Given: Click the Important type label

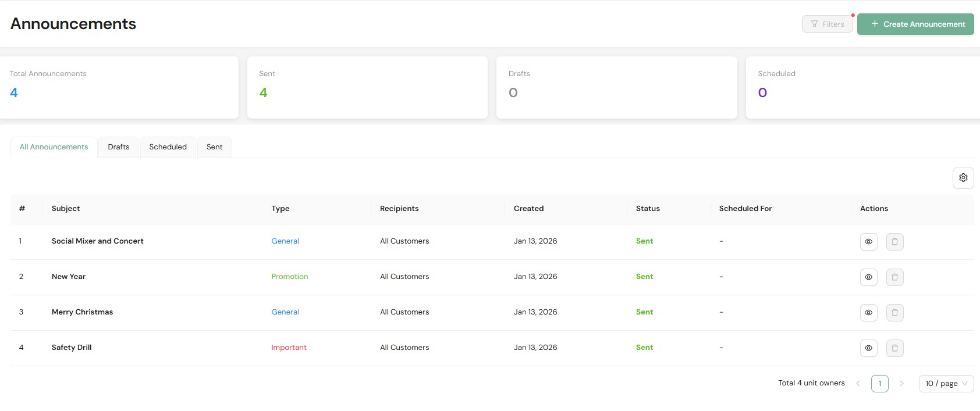Looking at the screenshot, I should (289, 348).
